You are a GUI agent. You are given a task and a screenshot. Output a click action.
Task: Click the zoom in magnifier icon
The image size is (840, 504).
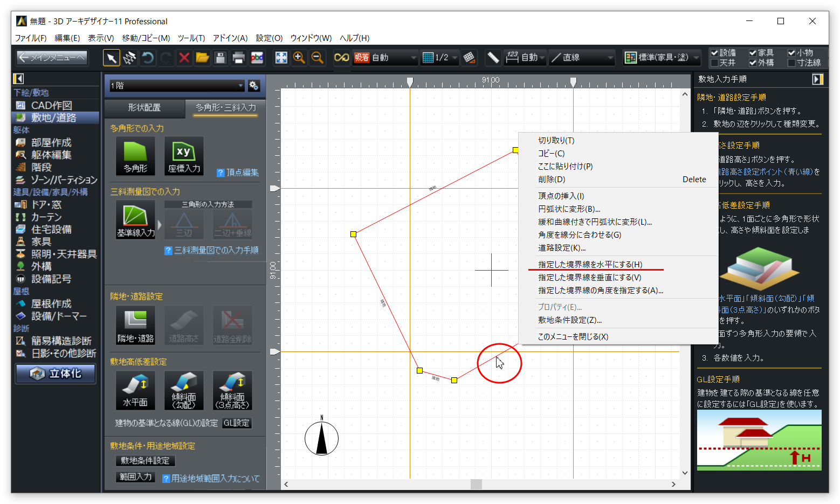(x=299, y=58)
